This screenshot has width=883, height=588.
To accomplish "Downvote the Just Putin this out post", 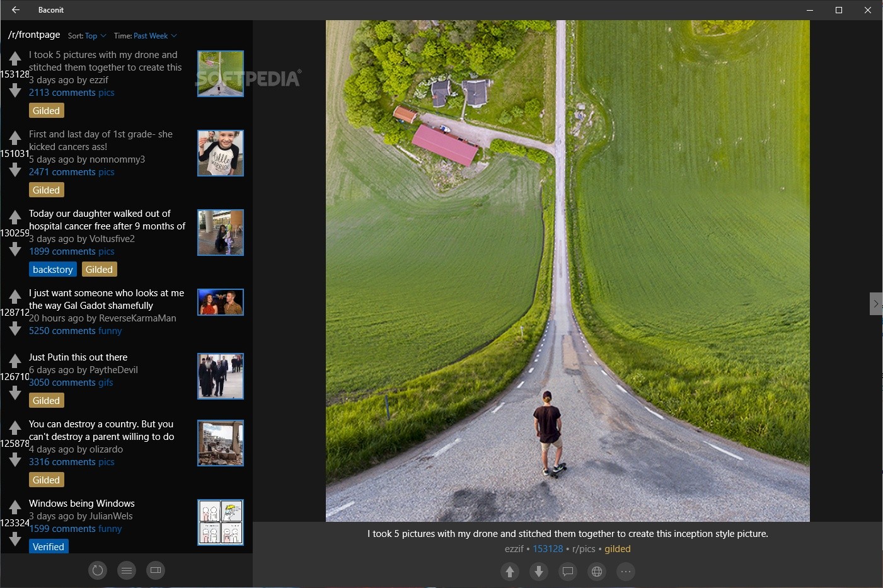I will (15, 393).
